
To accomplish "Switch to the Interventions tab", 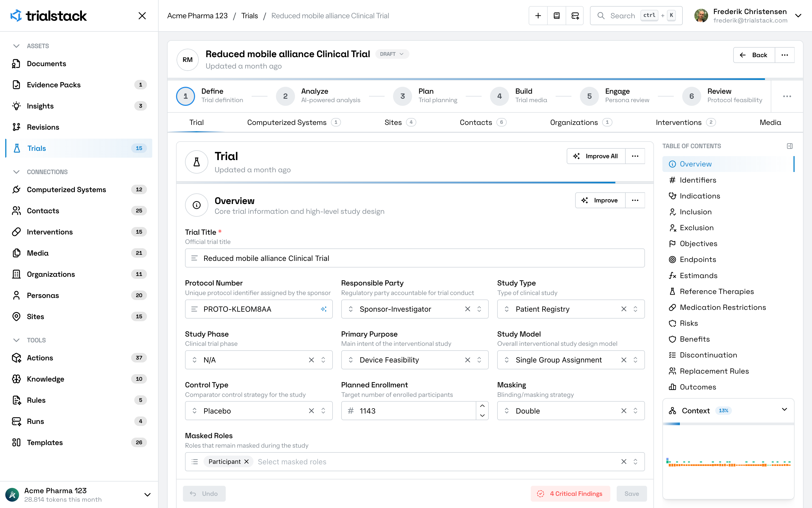I will pyautogui.click(x=685, y=123).
